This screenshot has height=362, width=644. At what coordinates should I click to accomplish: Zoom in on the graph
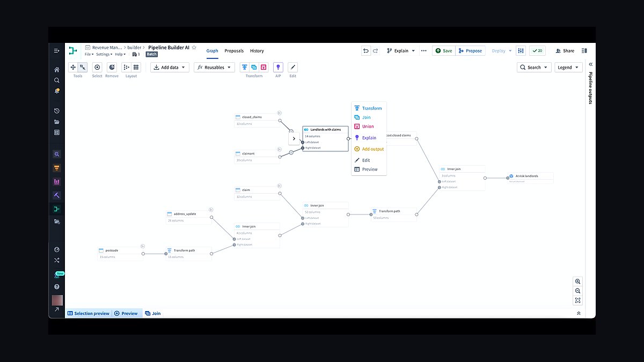(x=577, y=282)
